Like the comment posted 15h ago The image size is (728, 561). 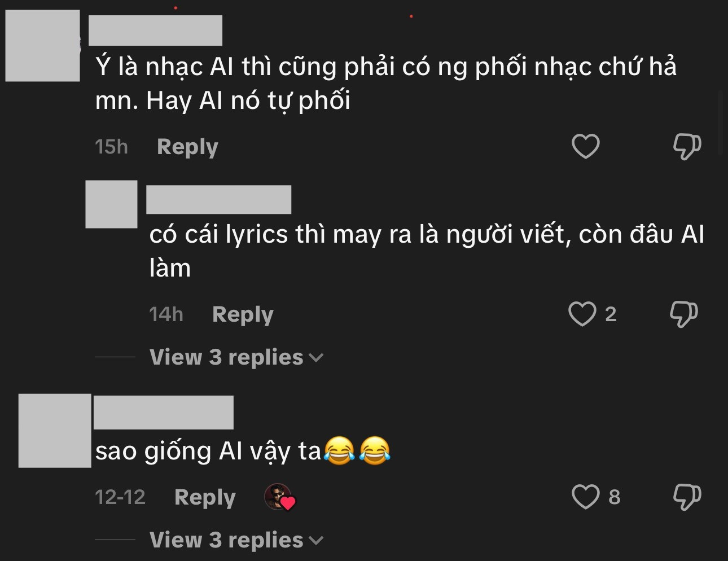(585, 147)
